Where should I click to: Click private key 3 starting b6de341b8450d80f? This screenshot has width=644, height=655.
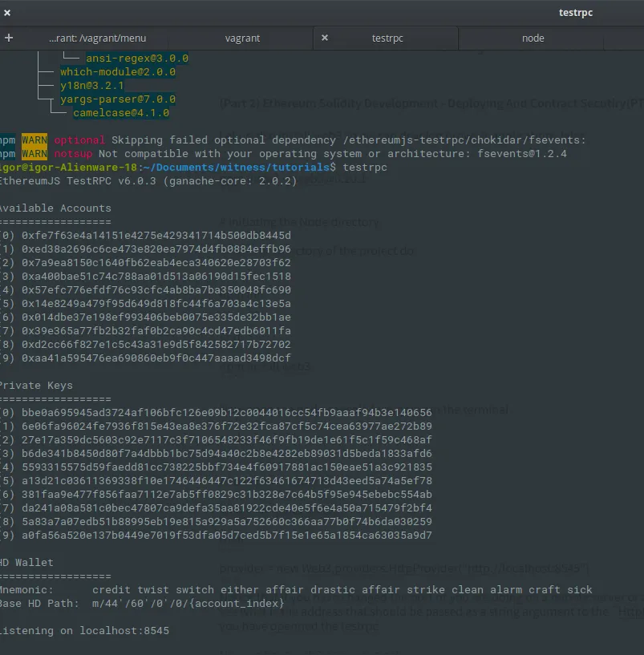click(x=227, y=454)
